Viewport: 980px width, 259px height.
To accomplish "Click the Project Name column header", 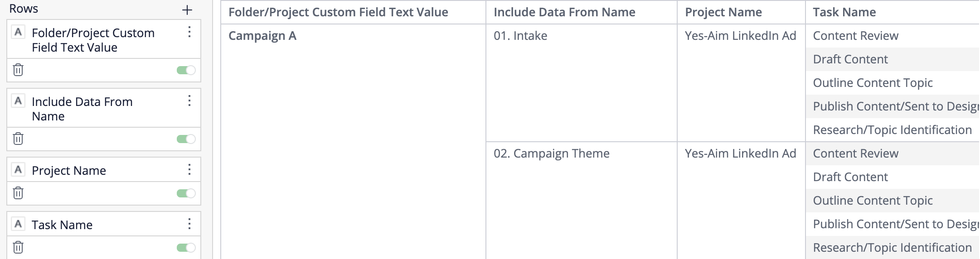I will [x=723, y=12].
